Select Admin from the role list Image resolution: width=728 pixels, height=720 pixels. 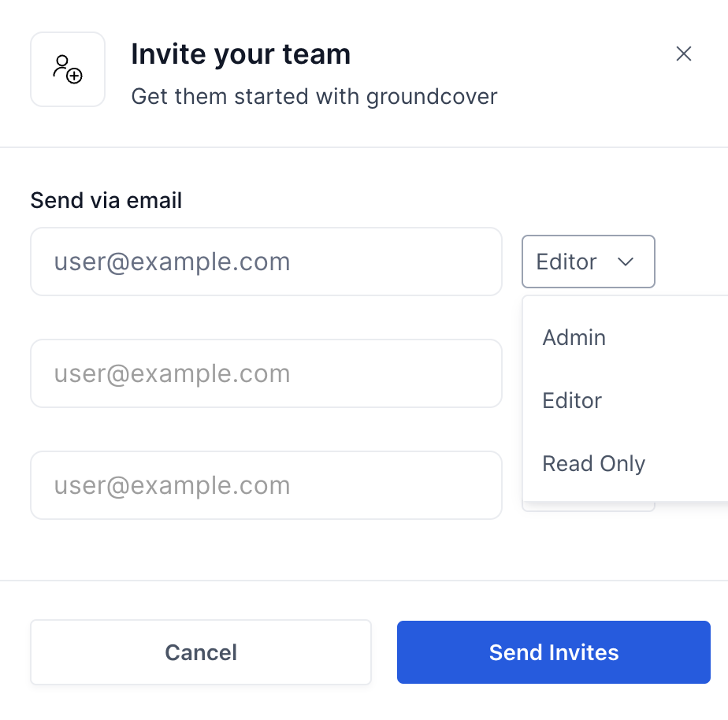tap(574, 338)
